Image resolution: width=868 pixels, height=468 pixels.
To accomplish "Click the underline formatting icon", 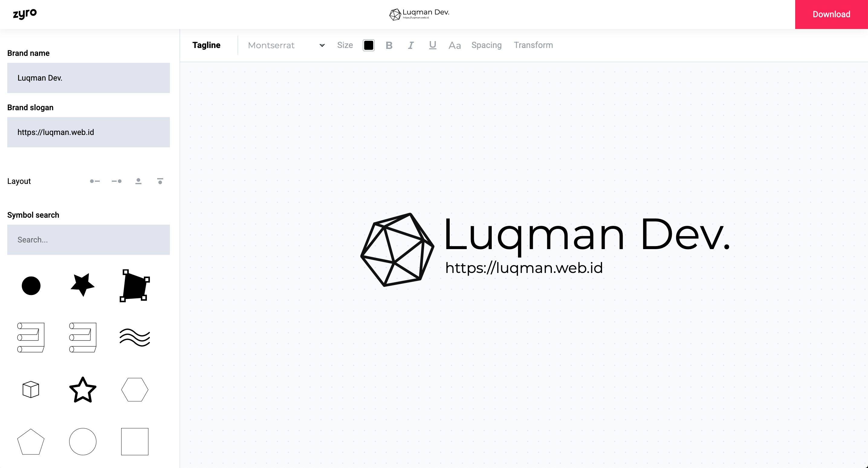I will 432,45.
